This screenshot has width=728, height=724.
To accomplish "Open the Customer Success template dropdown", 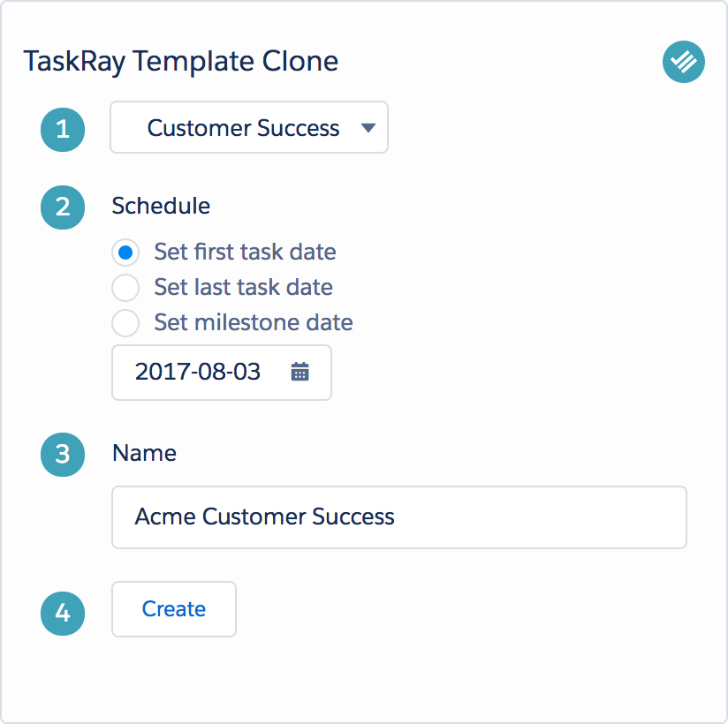I will click(x=249, y=127).
